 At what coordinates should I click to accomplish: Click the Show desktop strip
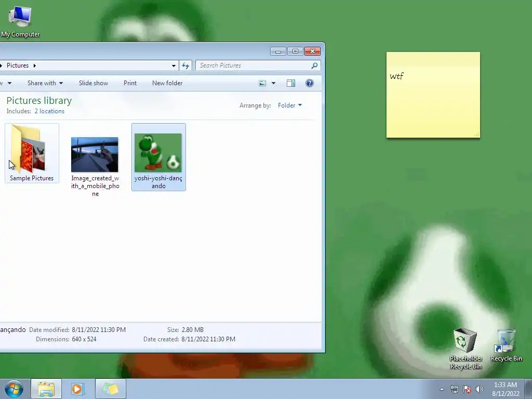tap(528, 389)
